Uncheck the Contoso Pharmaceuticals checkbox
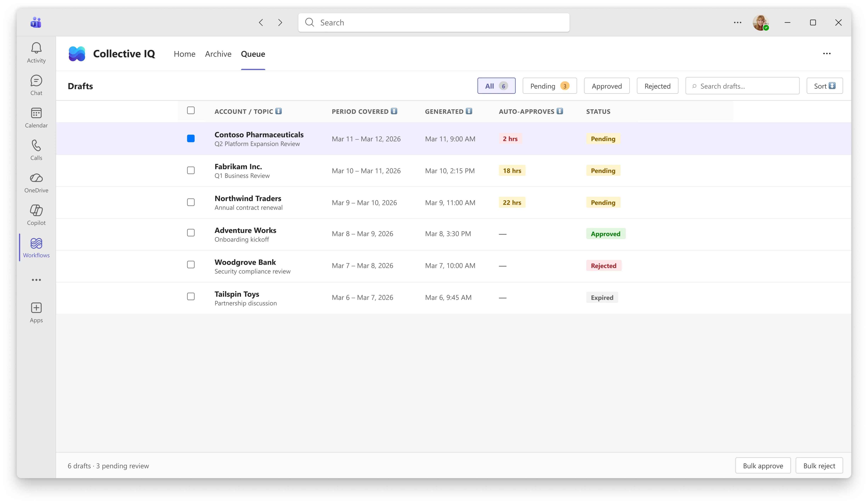This screenshot has width=868, height=503. coord(191,139)
